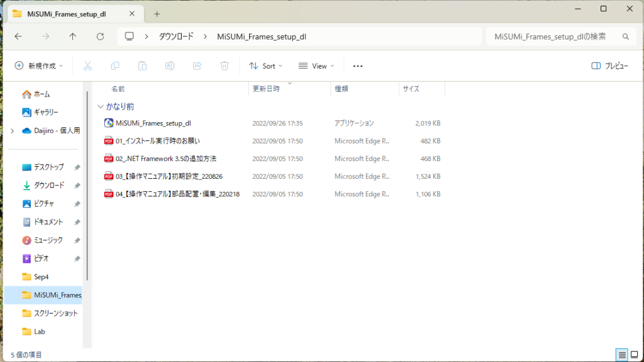
Task: Click the Refresh button in navigation bar
Action: point(100,37)
